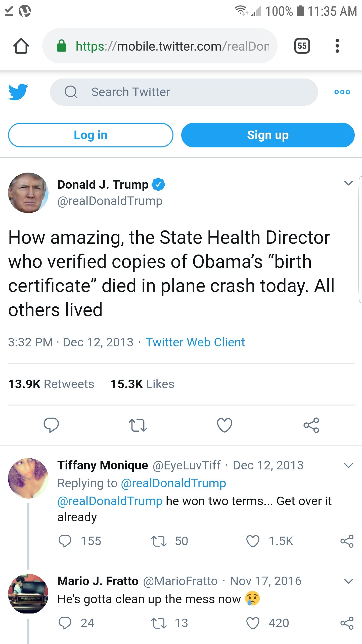Open the browser tab switcher showing 55

(302, 46)
